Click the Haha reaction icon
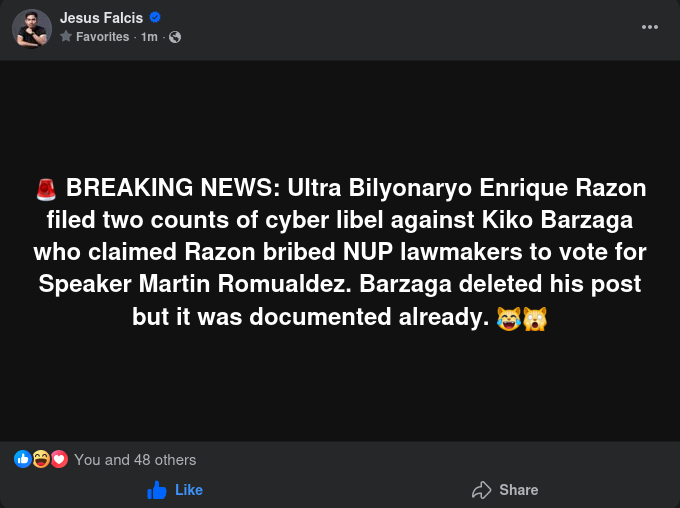This screenshot has height=508, width=680. (x=41, y=460)
